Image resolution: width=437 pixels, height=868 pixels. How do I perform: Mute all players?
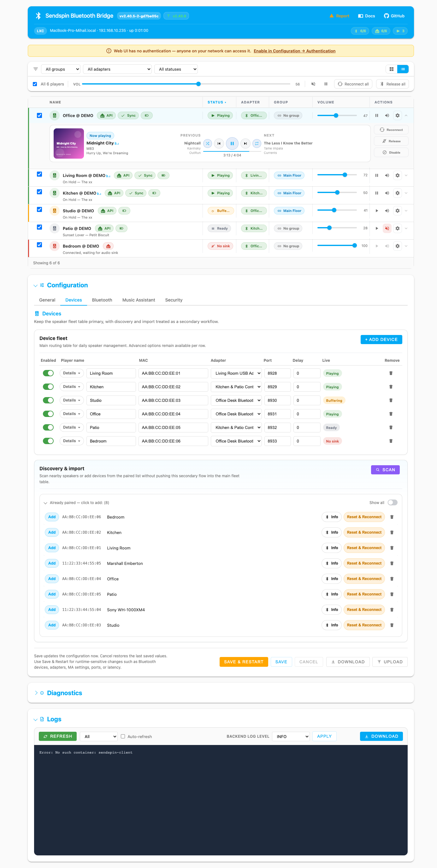click(x=313, y=84)
